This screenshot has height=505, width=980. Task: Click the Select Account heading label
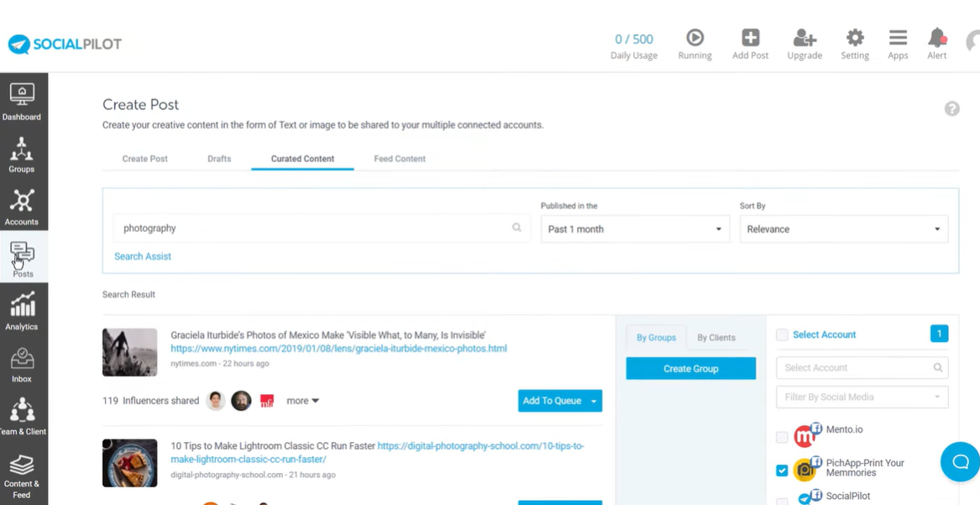click(x=825, y=334)
